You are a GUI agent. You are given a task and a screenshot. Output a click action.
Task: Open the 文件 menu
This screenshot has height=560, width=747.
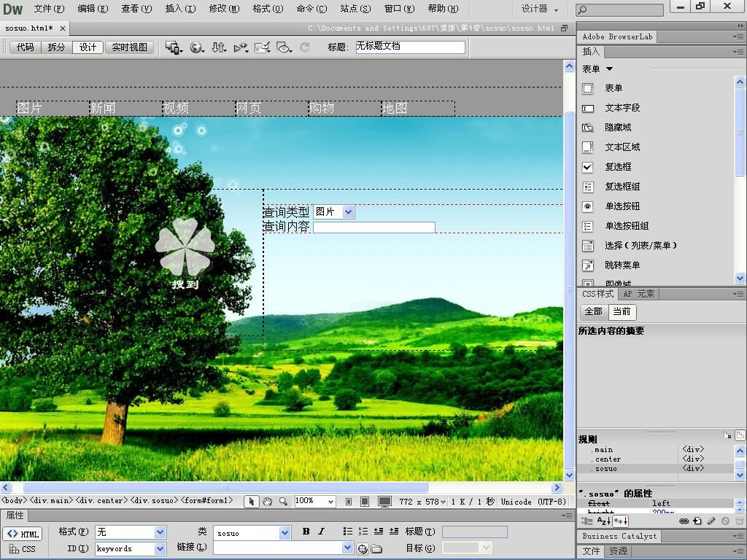point(49,9)
